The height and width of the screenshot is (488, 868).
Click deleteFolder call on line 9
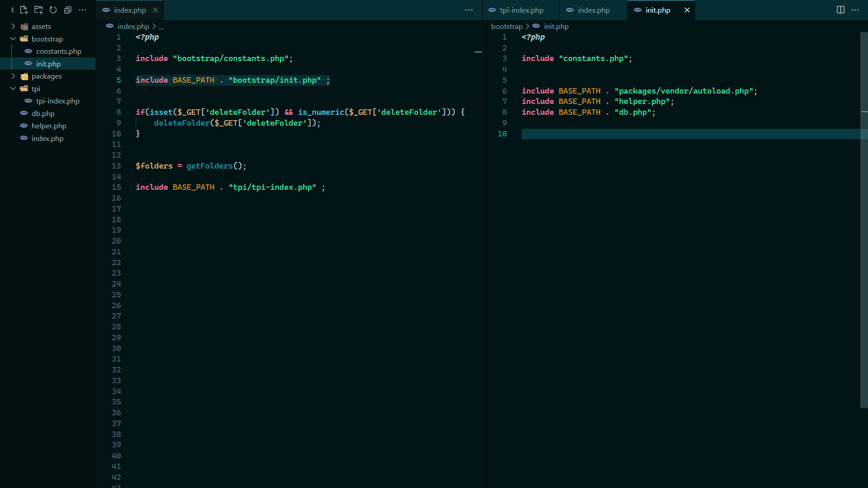coord(182,123)
